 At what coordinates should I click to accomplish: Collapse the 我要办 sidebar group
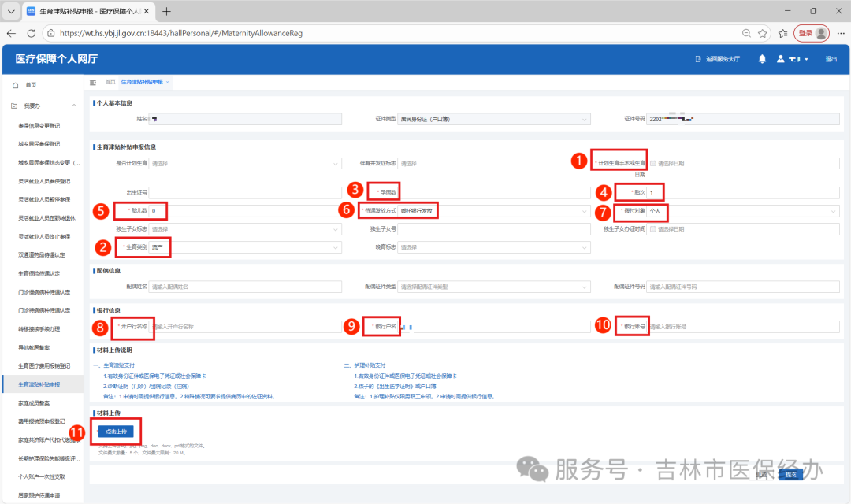coord(74,106)
